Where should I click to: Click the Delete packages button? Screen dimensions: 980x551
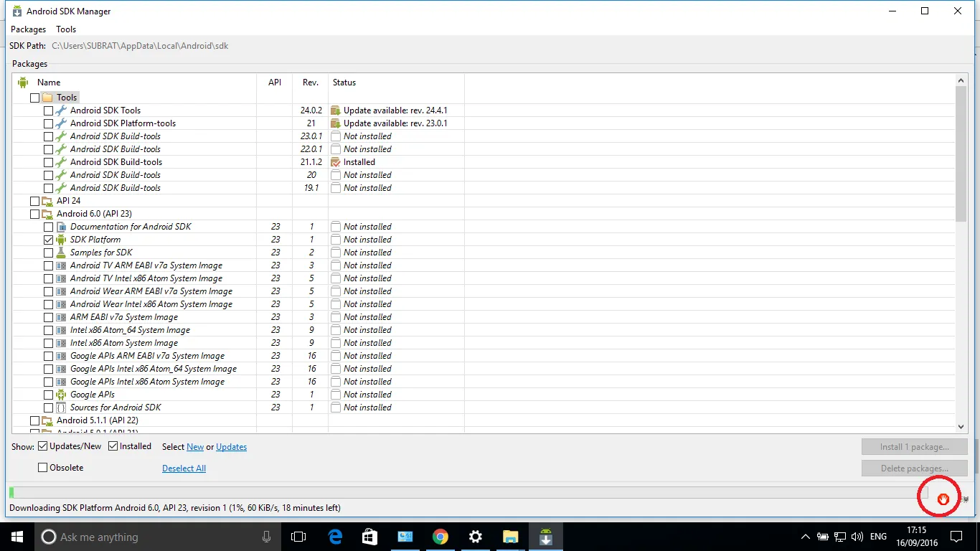[914, 468]
